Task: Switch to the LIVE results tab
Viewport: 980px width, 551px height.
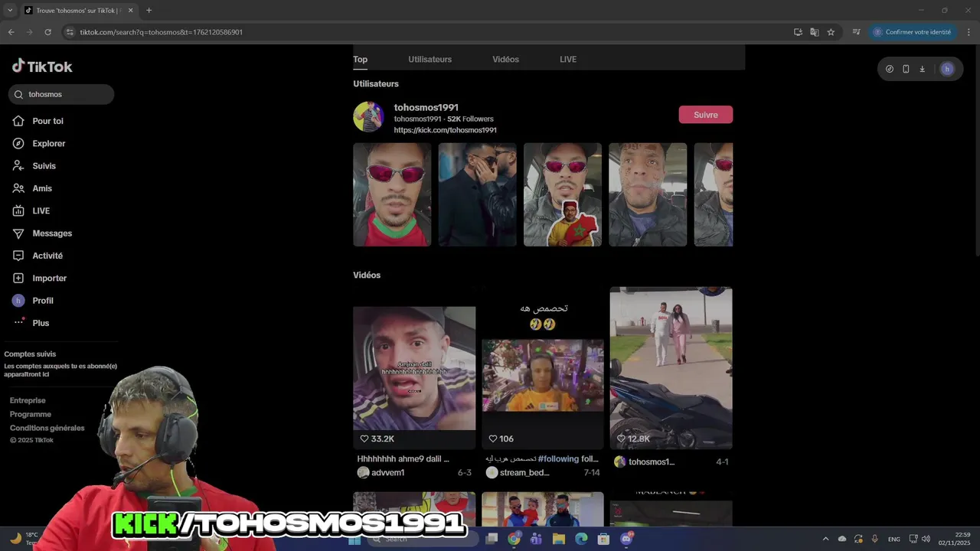Action: tap(568, 59)
